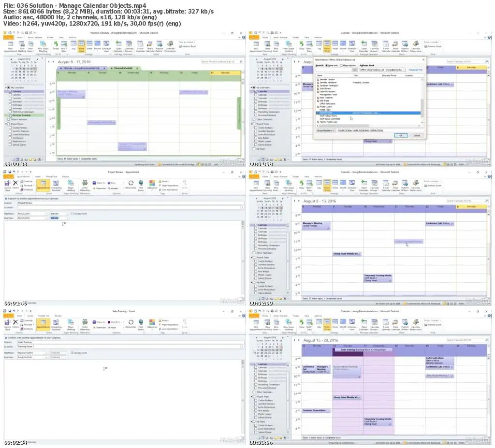The height and width of the screenshot is (448, 495).
Task: Click Invite Attendees in Sales Training window
Action: click(85, 324)
